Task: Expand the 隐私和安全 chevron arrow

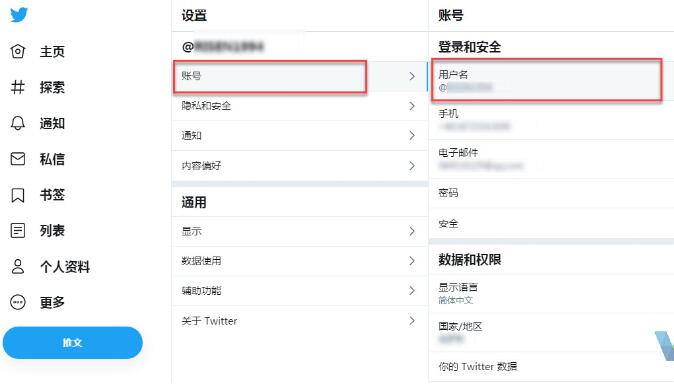Action: pos(412,106)
